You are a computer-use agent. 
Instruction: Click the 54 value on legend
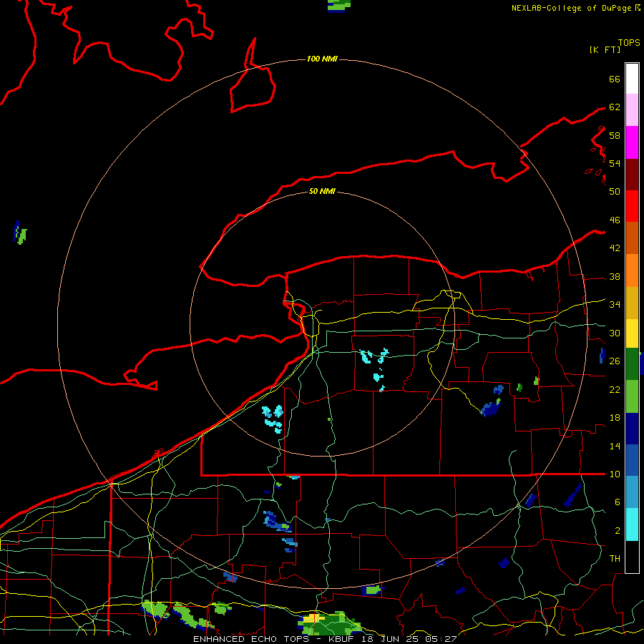coord(615,163)
